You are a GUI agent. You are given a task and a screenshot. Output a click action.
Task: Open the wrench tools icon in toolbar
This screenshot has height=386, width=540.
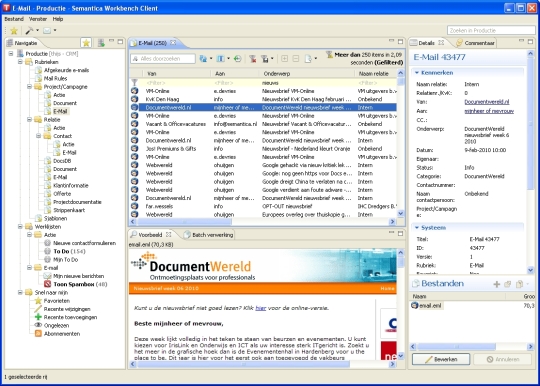point(29,31)
